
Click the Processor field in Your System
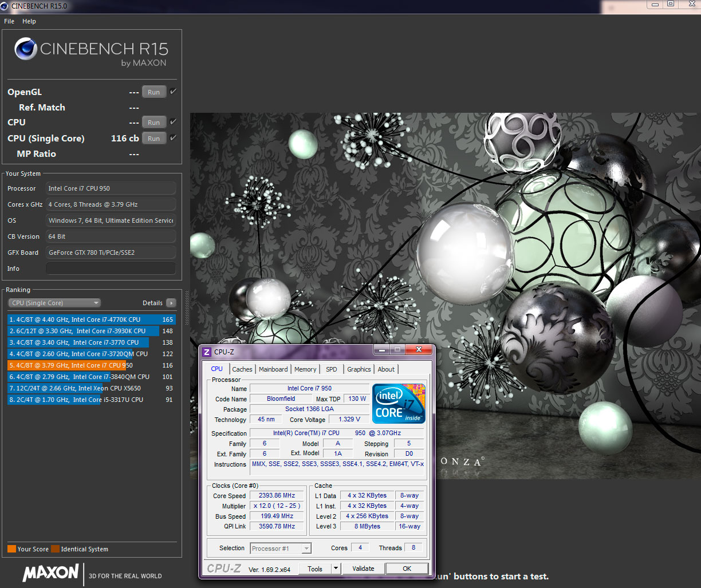coord(111,188)
